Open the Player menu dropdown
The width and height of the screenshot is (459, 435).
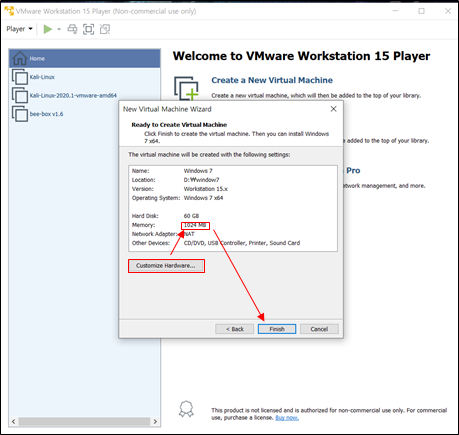click(19, 29)
